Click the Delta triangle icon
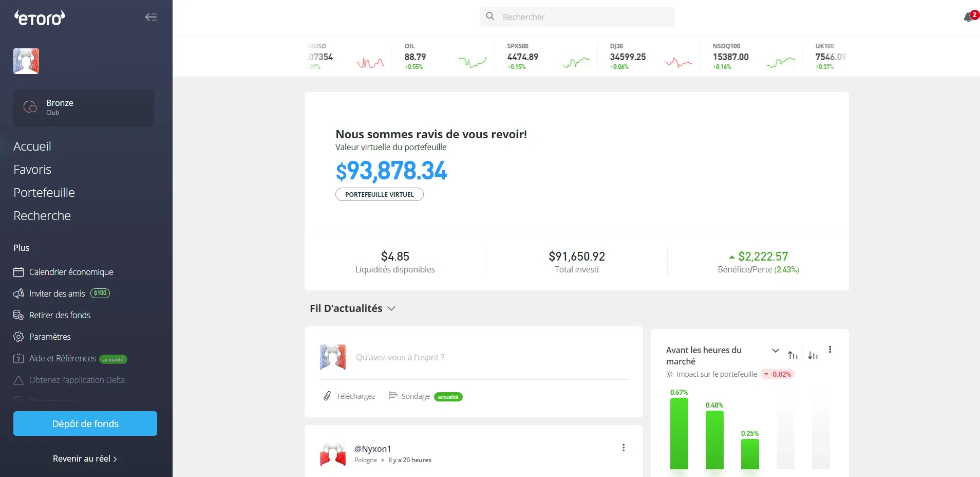 (x=18, y=380)
